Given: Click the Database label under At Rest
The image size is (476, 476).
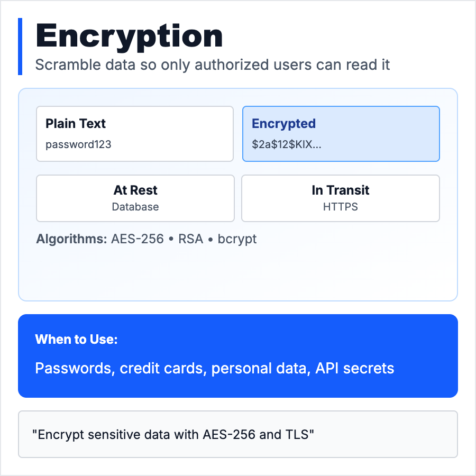Looking at the screenshot, I should click(x=135, y=207).
